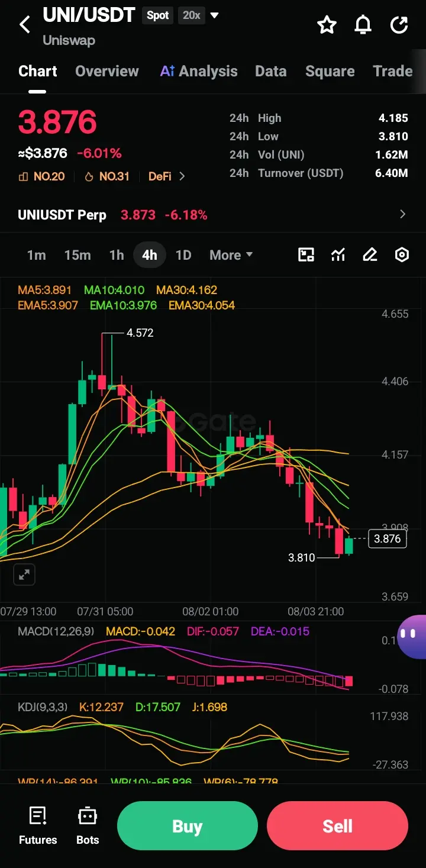Image resolution: width=426 pixels, height=868 pixels.
Task: Tap the EMA5:3.907 legend value
Action: pyautogui.click(x=48, y=305)
